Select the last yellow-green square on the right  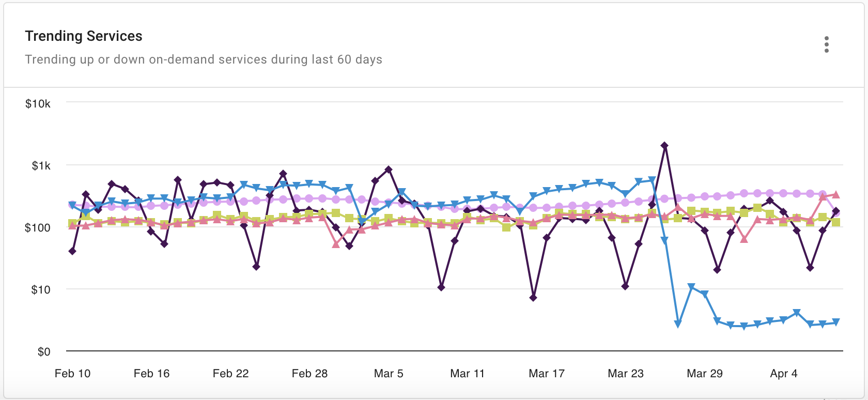pyautogui.click(x=836, y=223)
